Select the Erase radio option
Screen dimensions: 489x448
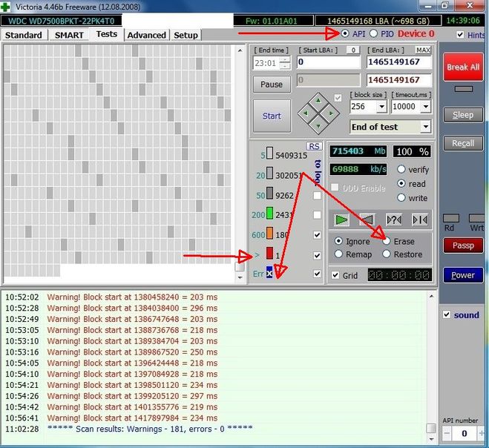tap(387, 241)
